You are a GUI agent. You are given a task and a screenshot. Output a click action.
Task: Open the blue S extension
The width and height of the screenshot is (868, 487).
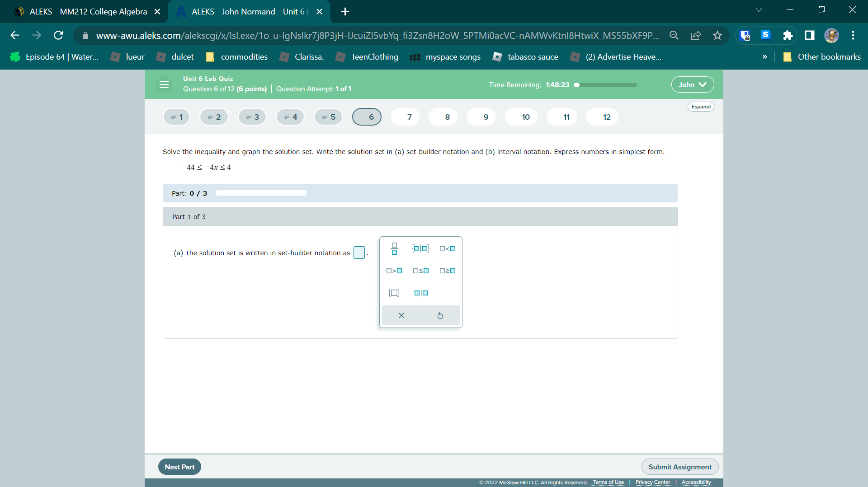[765, 35]
